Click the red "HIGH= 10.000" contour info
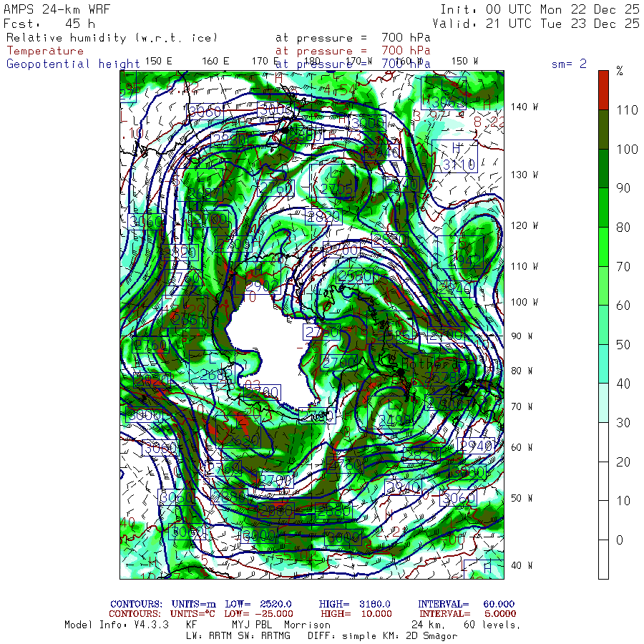644x644 pixels. 356,614
